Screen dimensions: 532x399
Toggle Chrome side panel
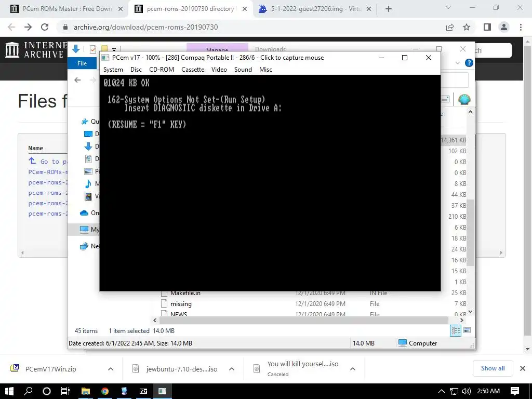click(x=487, y=27)
